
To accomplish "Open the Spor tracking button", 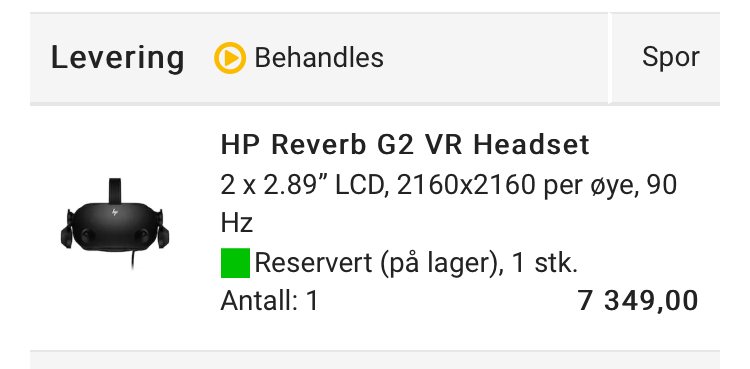I will click(x=671, y=57).
